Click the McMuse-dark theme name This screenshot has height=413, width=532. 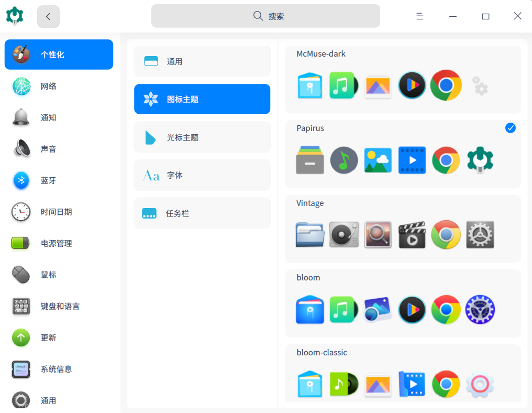pos(321,53)
